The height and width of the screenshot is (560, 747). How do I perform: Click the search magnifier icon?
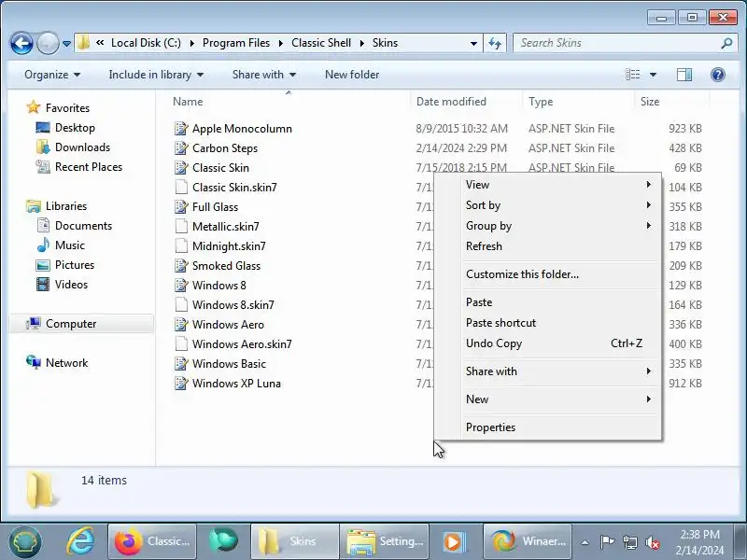pyautogui.click(x=726, y=43)
